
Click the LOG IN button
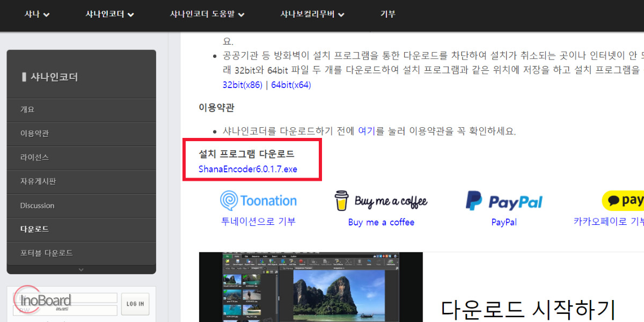pos(135,304)
